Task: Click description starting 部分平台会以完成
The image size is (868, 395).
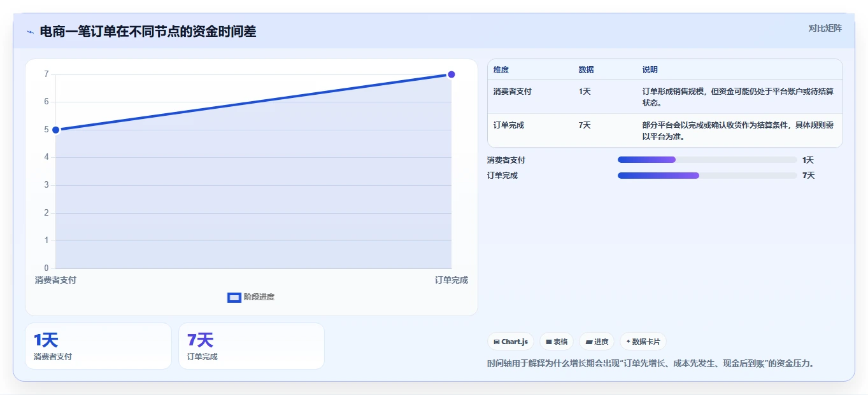Action: point(738,130)
